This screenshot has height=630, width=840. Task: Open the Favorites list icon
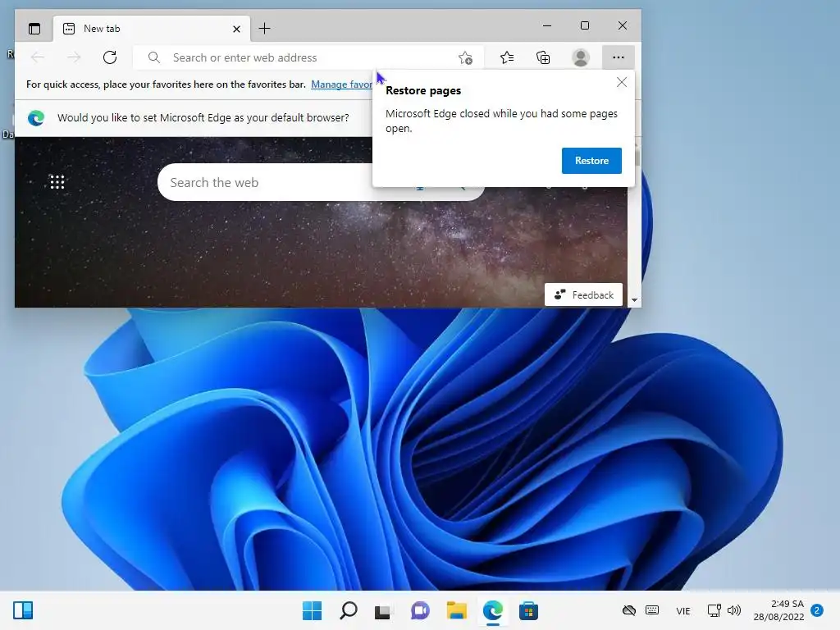[x=507, y=57]
